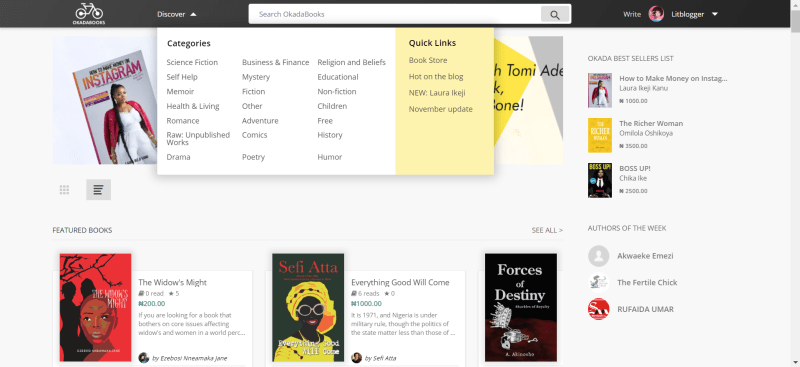Click Omilola Oshikoya author text

[x=646, y=133]
